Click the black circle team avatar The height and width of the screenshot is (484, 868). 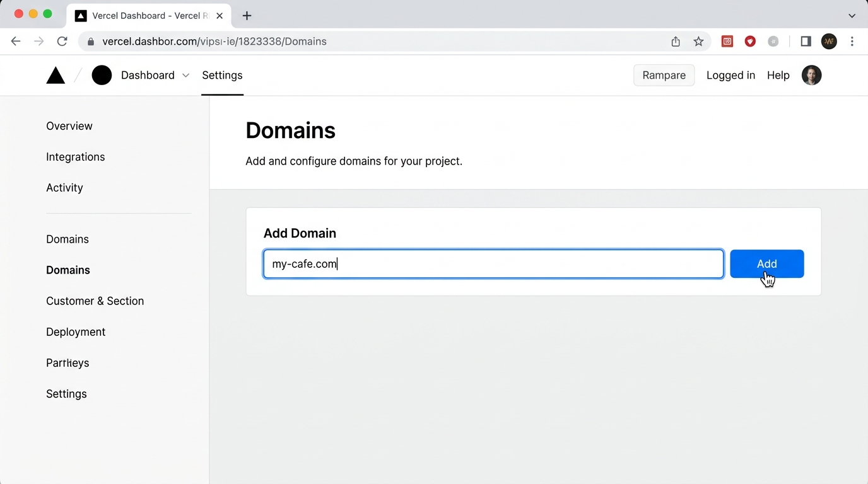(x=102, y=75)
